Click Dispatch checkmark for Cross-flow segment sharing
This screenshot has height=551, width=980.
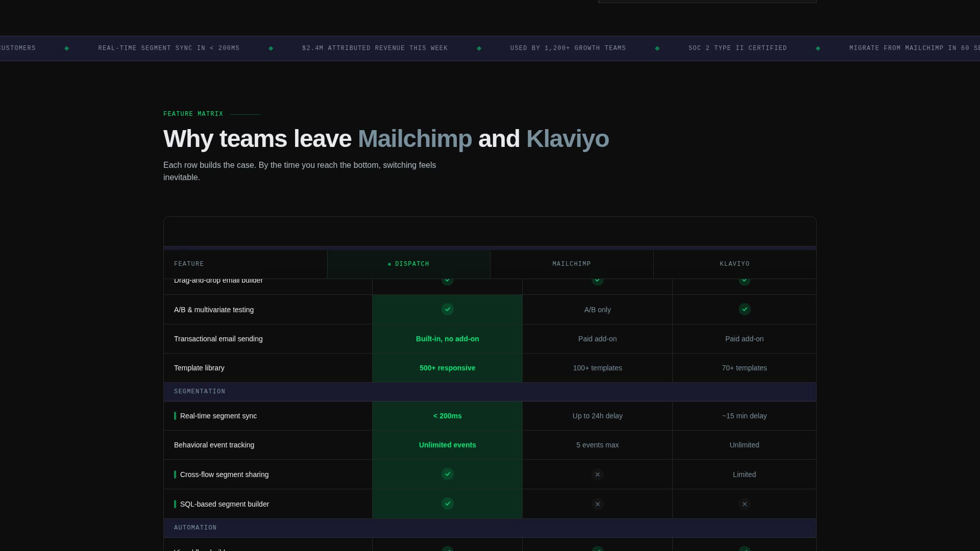click(447, 474)
